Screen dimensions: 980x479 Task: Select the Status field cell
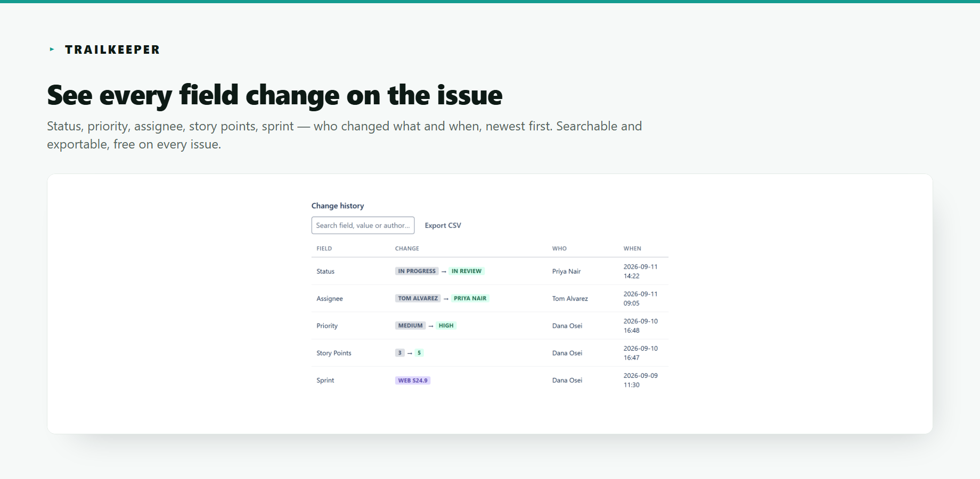[x=325, y=271]
